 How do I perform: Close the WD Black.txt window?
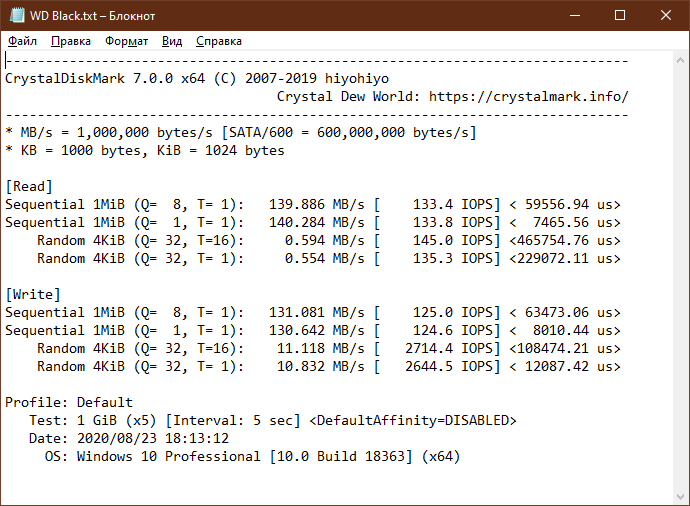point(665,15)
